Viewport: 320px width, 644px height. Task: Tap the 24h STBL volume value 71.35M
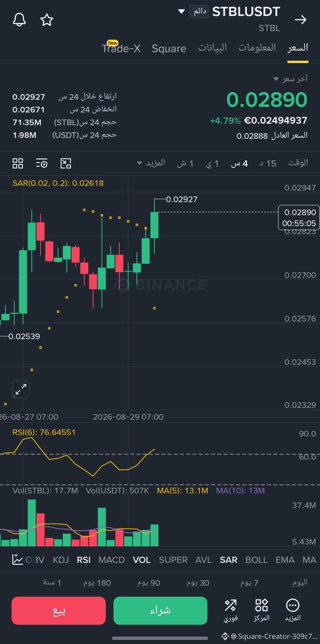(x=27, y=123)
